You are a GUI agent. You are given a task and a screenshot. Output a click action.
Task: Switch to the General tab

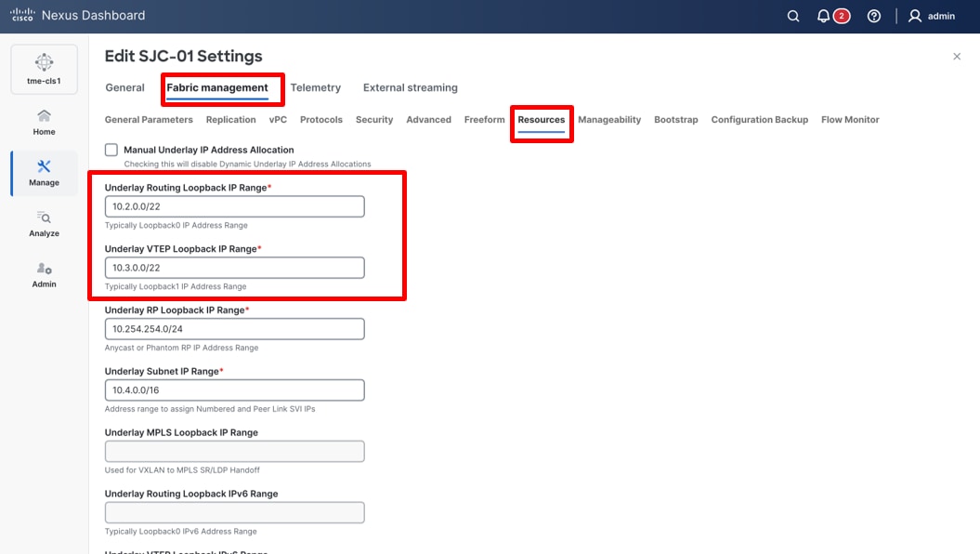point(124,86)
